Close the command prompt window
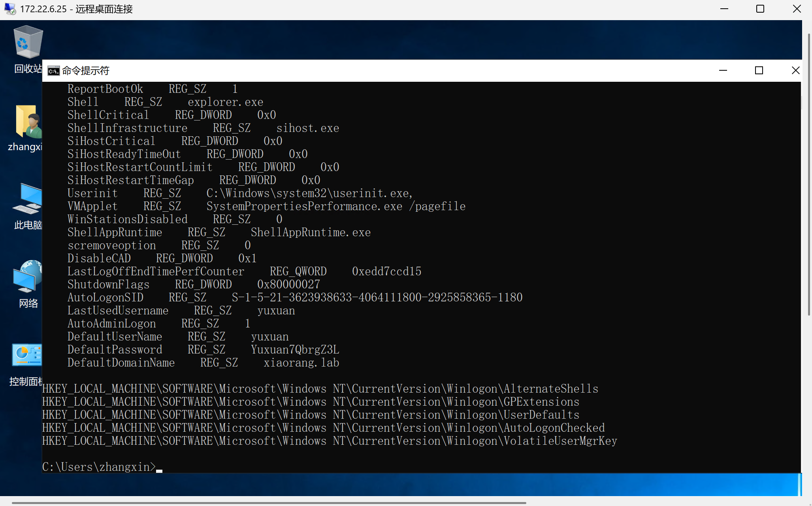 click(x=796, y=70)
